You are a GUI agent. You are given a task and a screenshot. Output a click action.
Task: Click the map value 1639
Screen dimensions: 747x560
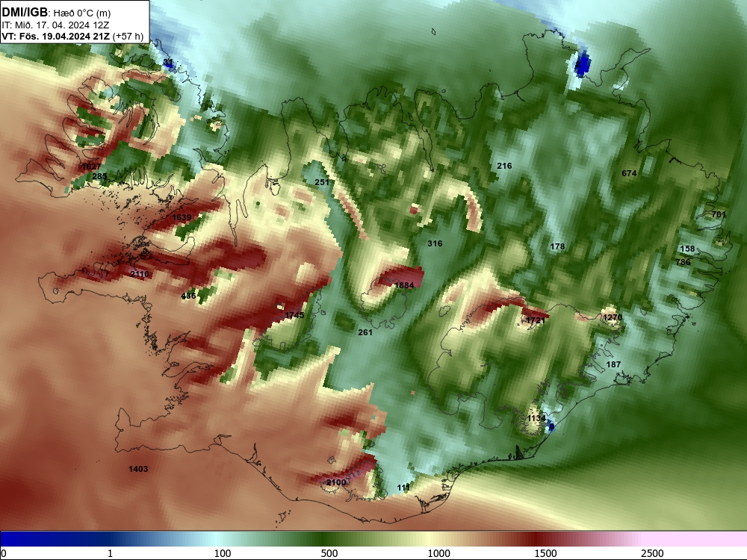coord(182,217)
